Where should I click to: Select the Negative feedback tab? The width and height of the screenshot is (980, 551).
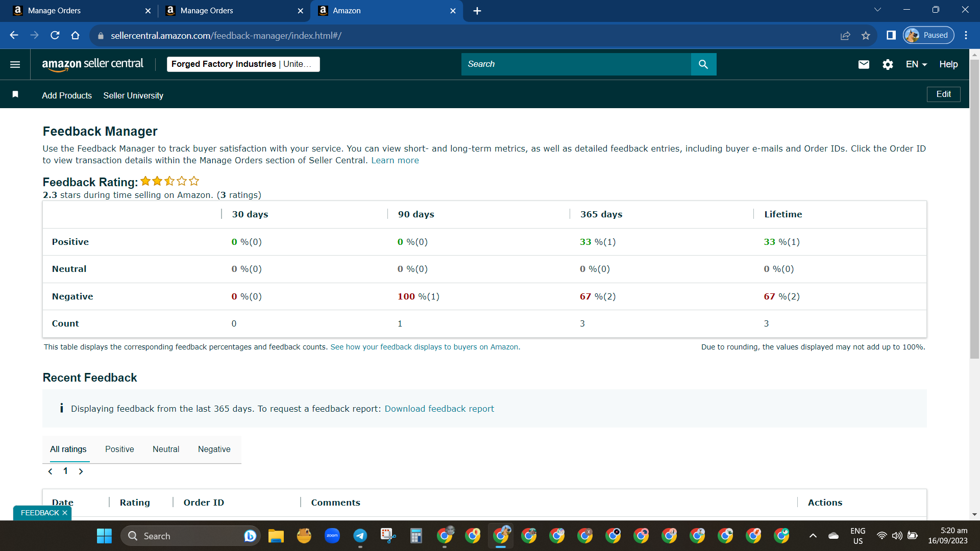pos(214,449)
